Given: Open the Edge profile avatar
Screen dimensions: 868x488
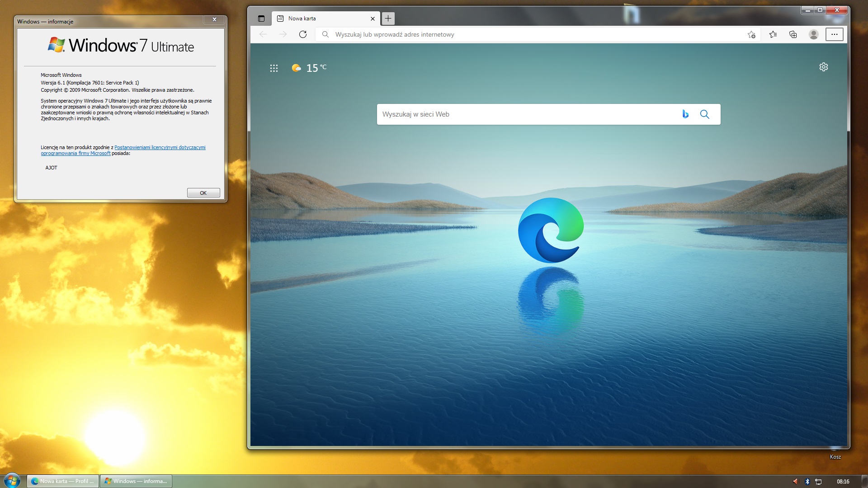Looking at the screenshot, I should pyautogui.click(x=814, y=34).
